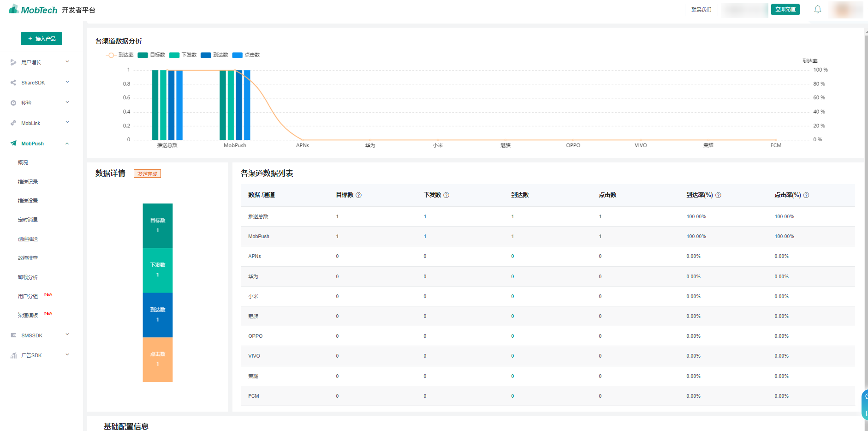Viewport: 868px width, 431px height.
Task: Click help icon next to 到达率(%) header
Action: tap(718, 195)
